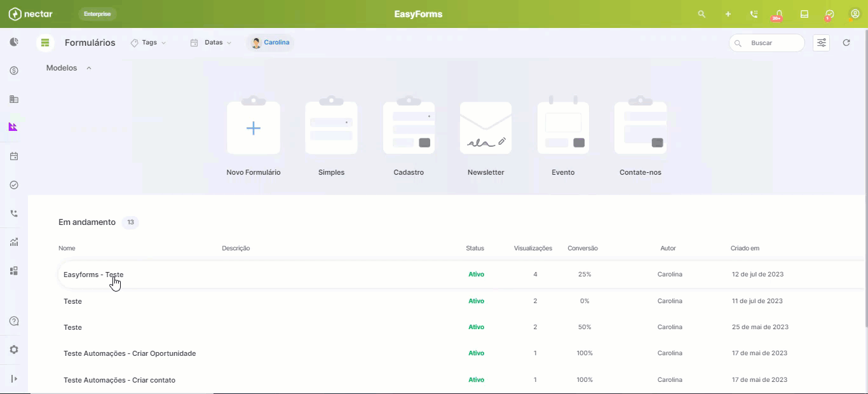Click the EasyForms title in header
This screenshot has width=868, height=394.
(418, 14)
